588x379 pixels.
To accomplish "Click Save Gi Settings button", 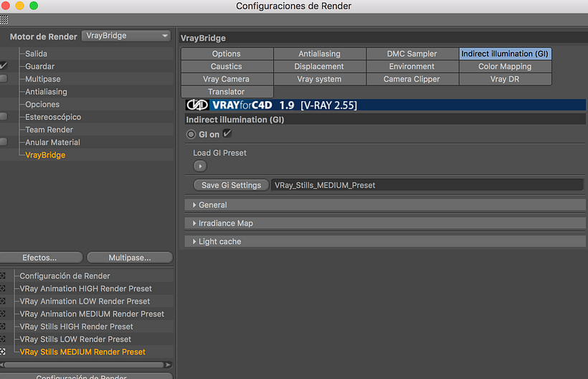I will coord(231,185).
